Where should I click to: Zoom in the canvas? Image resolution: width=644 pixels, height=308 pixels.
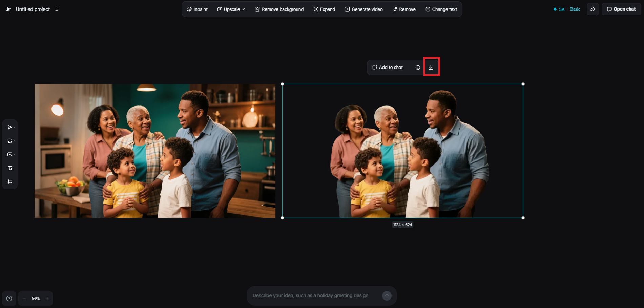pyautogui.click(x=47, y=299)
